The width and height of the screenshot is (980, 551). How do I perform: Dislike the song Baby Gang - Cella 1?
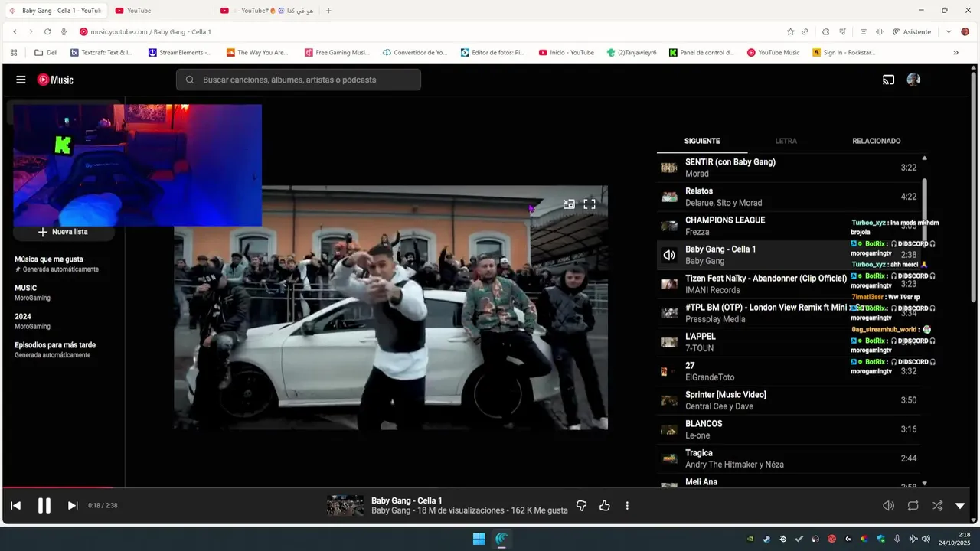(x=581, y=505)
